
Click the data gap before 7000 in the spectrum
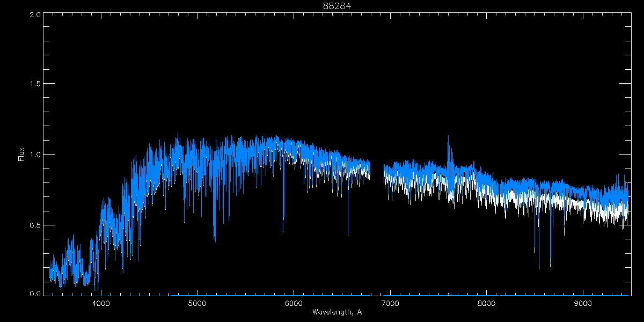[x=377, y=172]
